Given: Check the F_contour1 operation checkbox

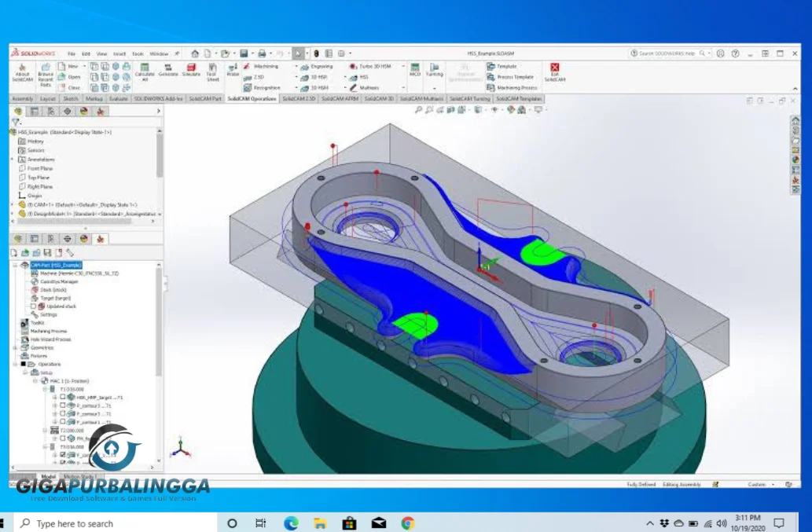Looking at the screenshot, I should click(63, 422).
